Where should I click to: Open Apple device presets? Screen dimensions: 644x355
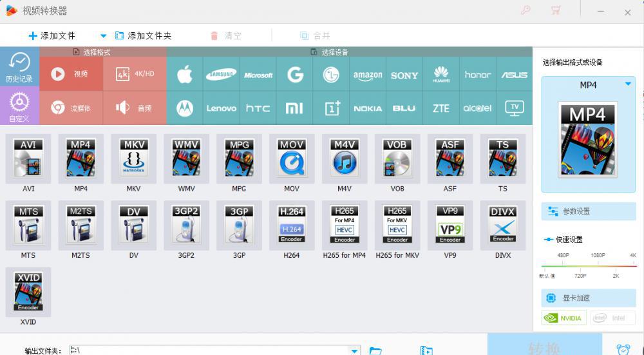(x=185, y=74)
